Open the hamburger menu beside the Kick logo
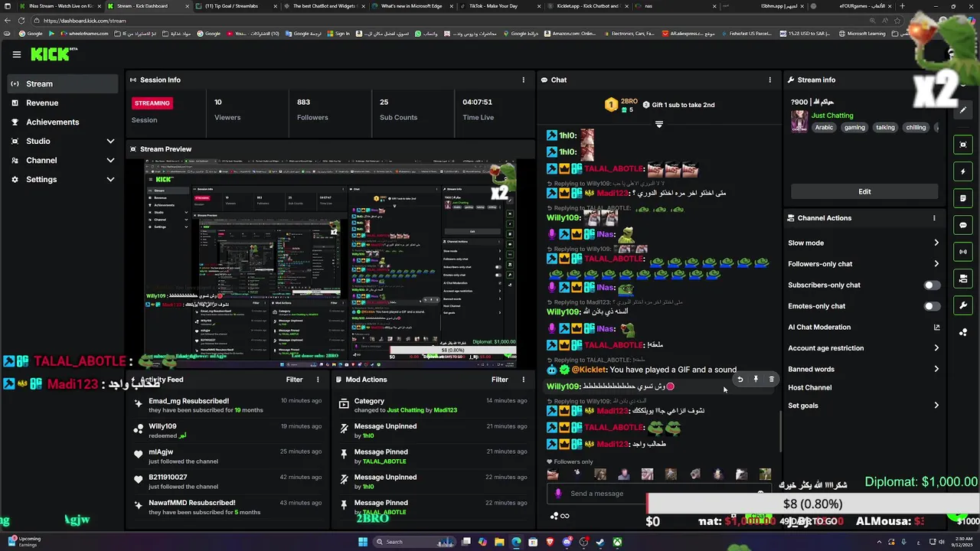 pyautogui.click(x=17, y=54)
